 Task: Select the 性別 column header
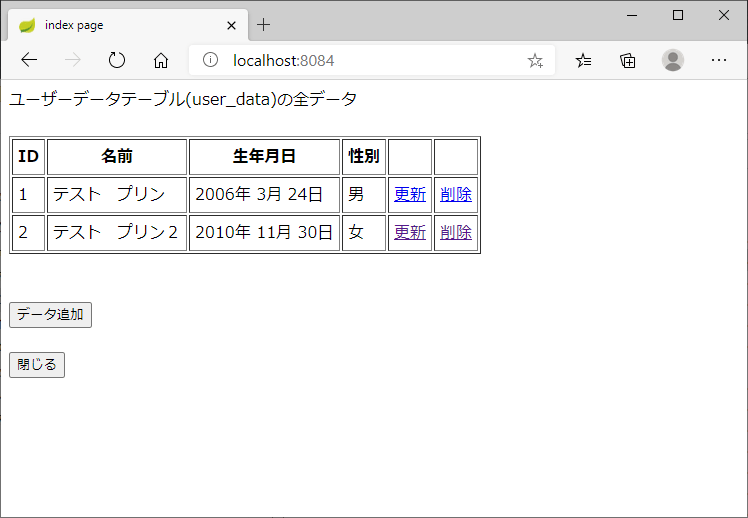pyautogui.click(x=364, y=156)
